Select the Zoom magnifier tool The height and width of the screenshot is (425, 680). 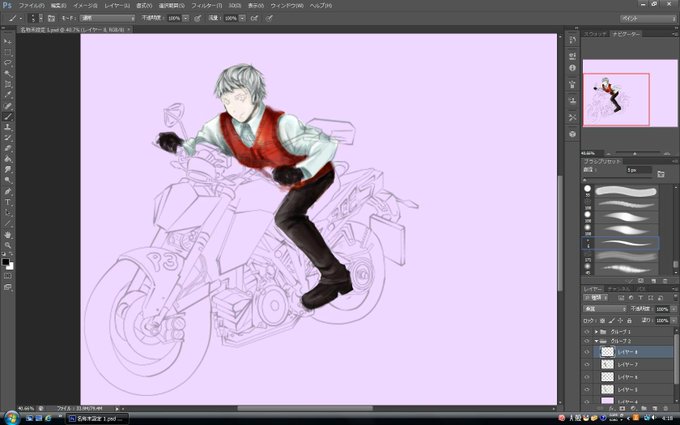tap(8, 245)
